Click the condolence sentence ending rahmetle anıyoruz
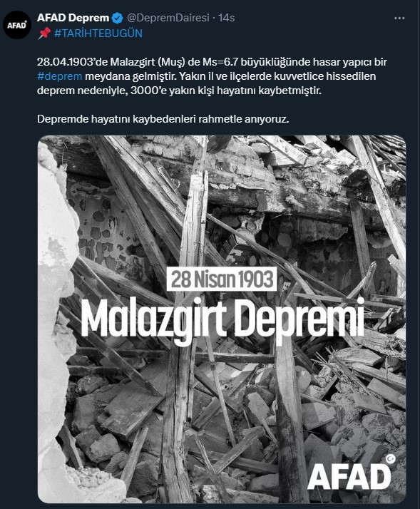Screen dimensions: 420x509 [163, 119]
